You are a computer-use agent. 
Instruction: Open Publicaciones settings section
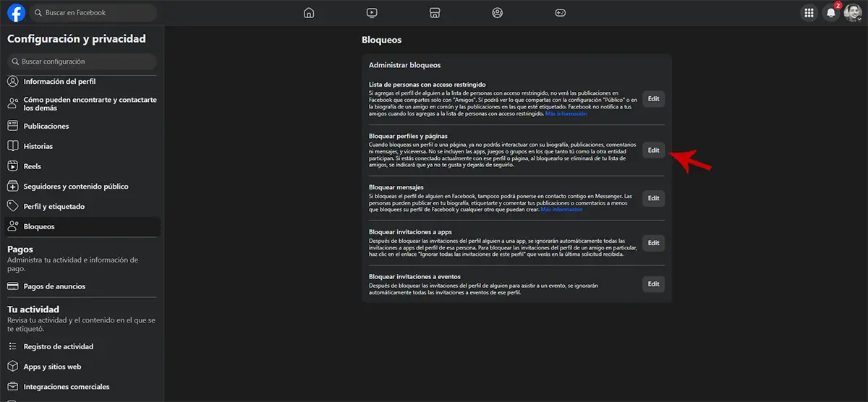46,127
